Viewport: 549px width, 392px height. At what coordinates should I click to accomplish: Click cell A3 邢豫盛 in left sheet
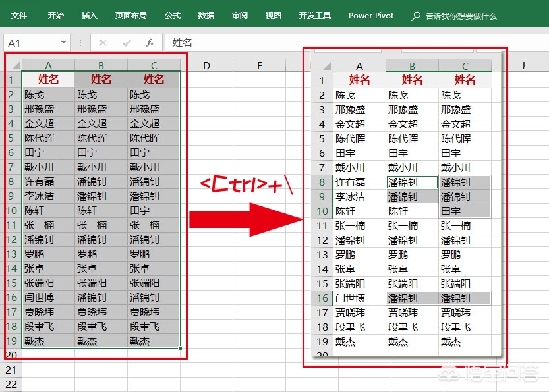click(x=48, y=109)
